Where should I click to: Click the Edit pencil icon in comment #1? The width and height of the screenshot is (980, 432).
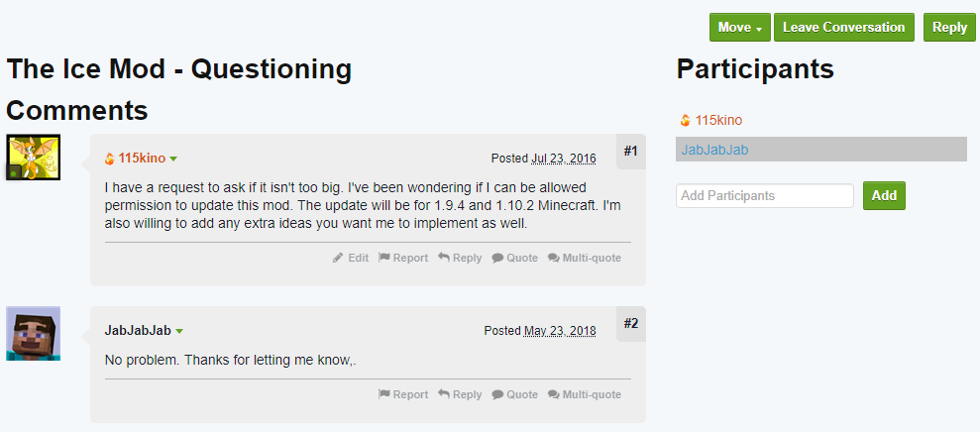tap(338, 258)
